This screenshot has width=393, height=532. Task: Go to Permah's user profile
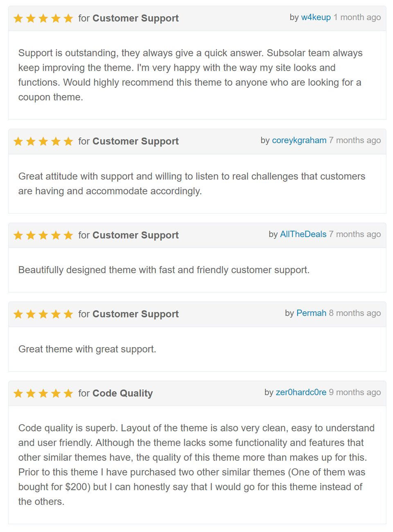(x=311, y=313)
